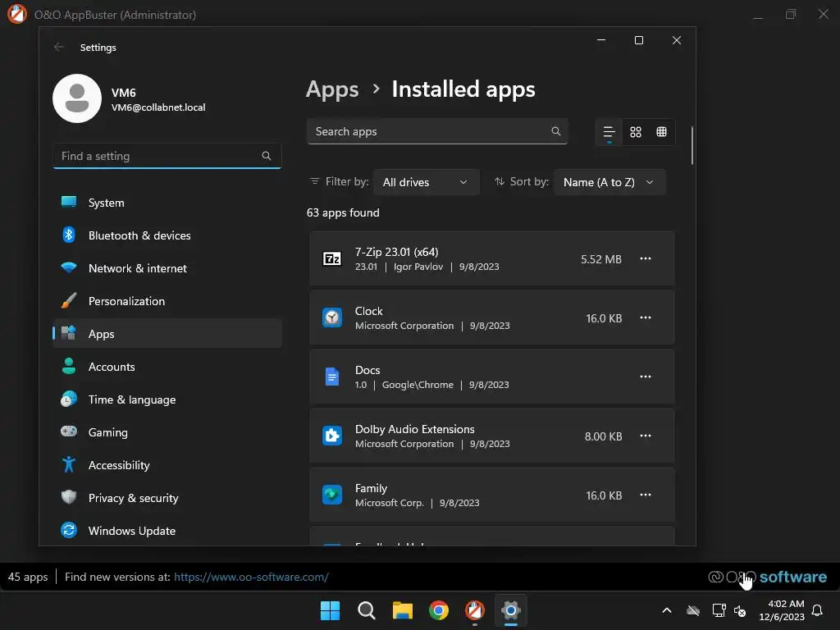Click the Clock app icon
Image resolution: width=840 pixels, height=630 pixels.
click(x=332, y=317)
